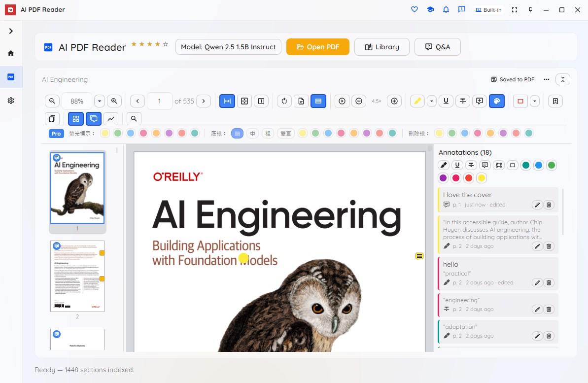Increase the auto-scroll speed

coord(394,101)
